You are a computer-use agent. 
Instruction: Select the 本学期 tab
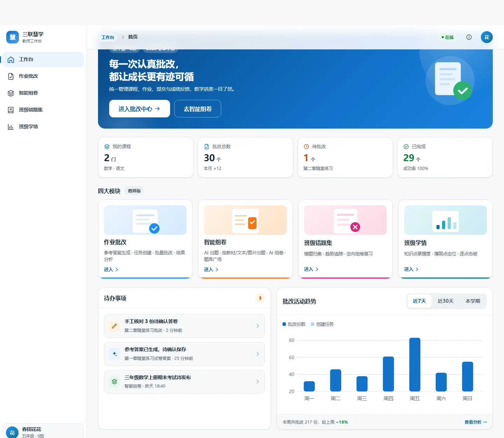click(x=473, y=301)
